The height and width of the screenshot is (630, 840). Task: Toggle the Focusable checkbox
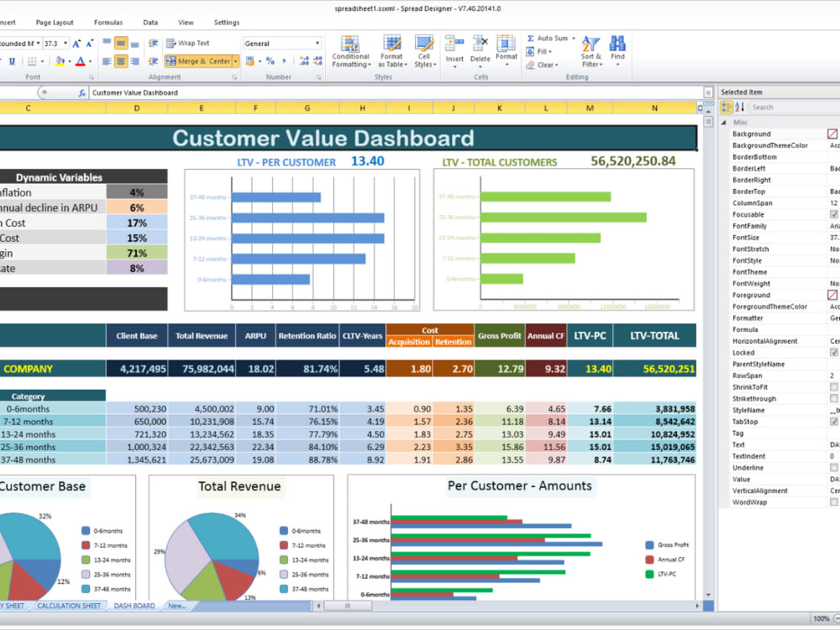833,214
